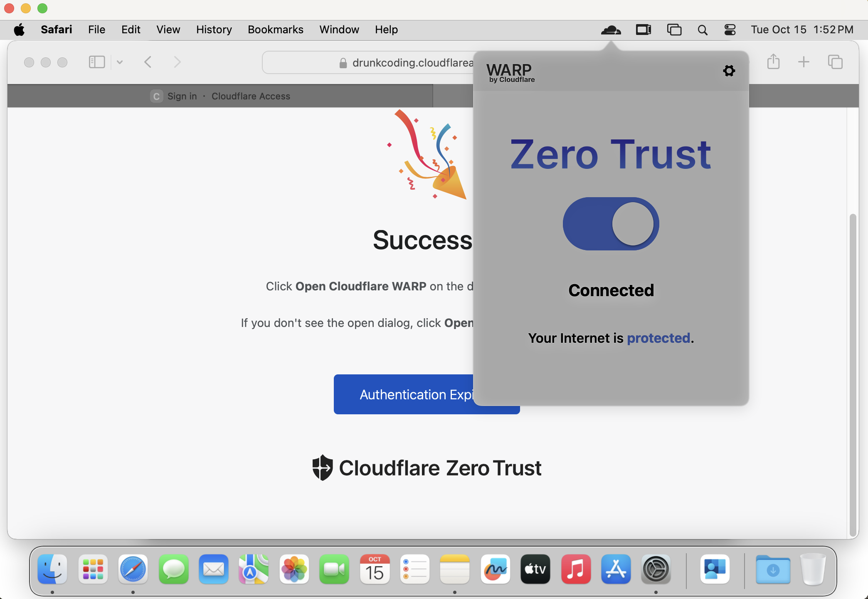Open Launchpad from the Dock

click(93, 569)
